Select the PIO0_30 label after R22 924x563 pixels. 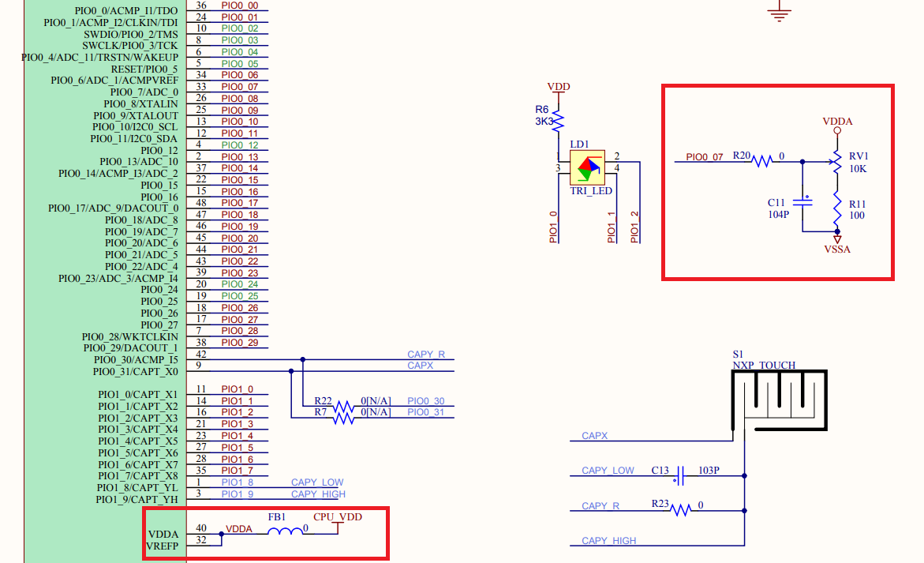click(426, 401)
